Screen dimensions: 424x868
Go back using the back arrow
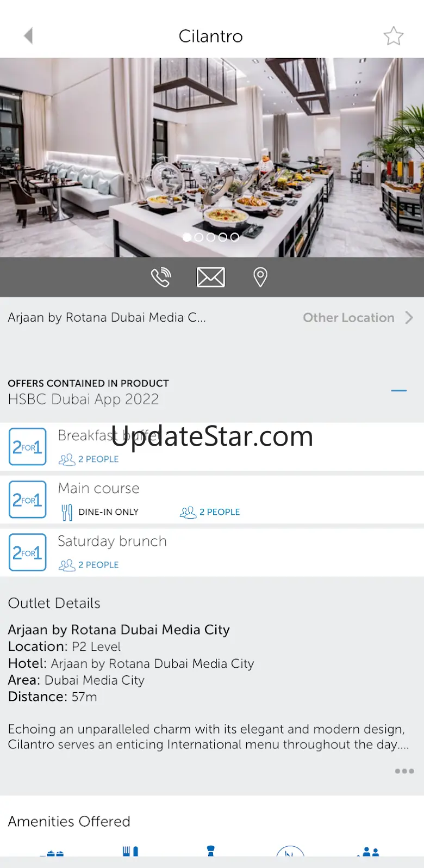pyautogui.click(x=29, y=36)
